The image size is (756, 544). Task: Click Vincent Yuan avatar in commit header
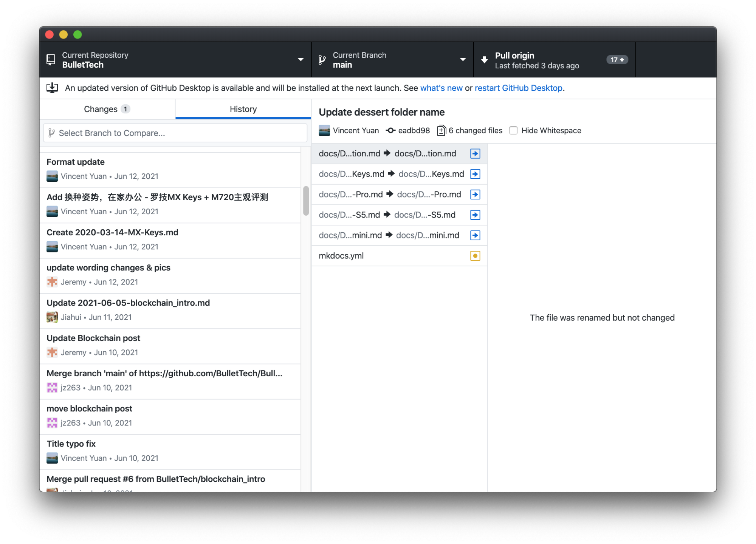click(324, 130)
